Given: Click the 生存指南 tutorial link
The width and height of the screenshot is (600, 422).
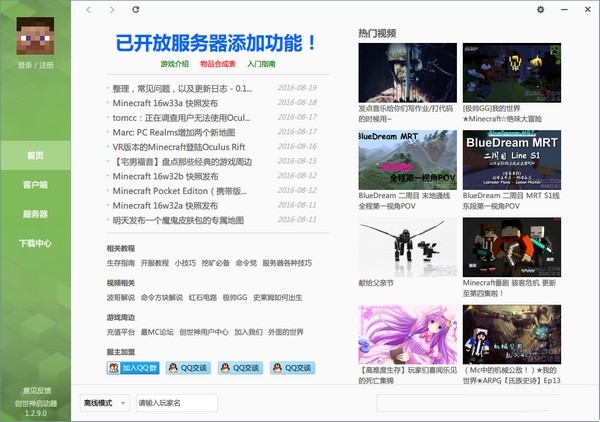Looking at the screenshot, I should tap(121, 263).
